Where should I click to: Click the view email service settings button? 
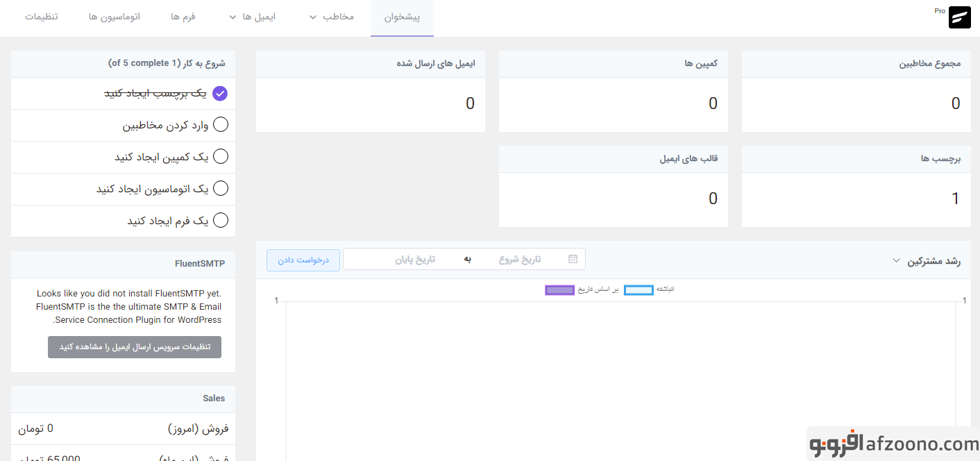tap(135, 347)
